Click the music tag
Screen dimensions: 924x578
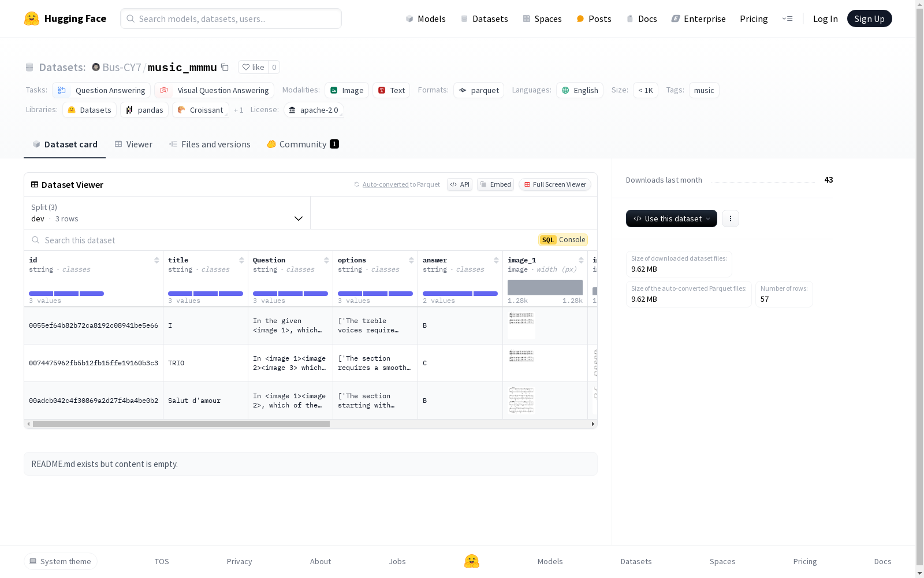click(704, 90)
